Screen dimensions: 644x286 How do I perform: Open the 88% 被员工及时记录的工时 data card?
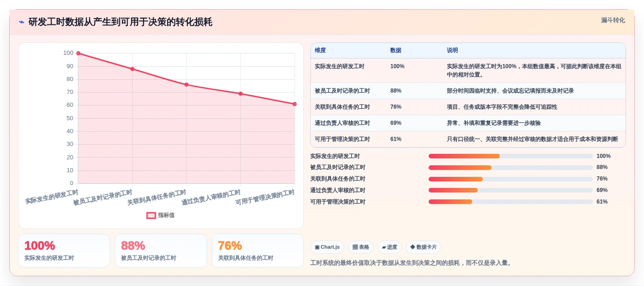click(161, 251)
